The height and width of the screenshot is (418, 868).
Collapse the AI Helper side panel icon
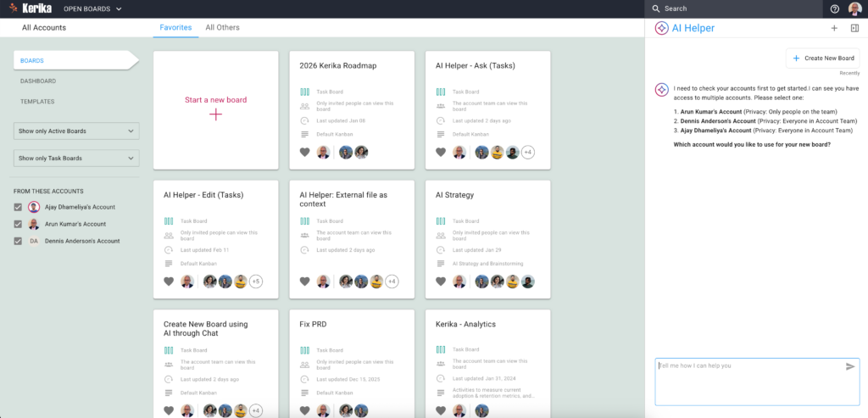coord(854,28)
